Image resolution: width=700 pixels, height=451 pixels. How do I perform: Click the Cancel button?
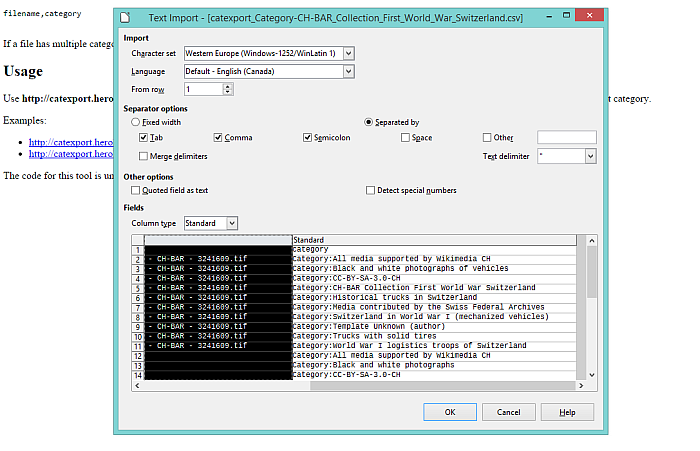pos(508,412)
